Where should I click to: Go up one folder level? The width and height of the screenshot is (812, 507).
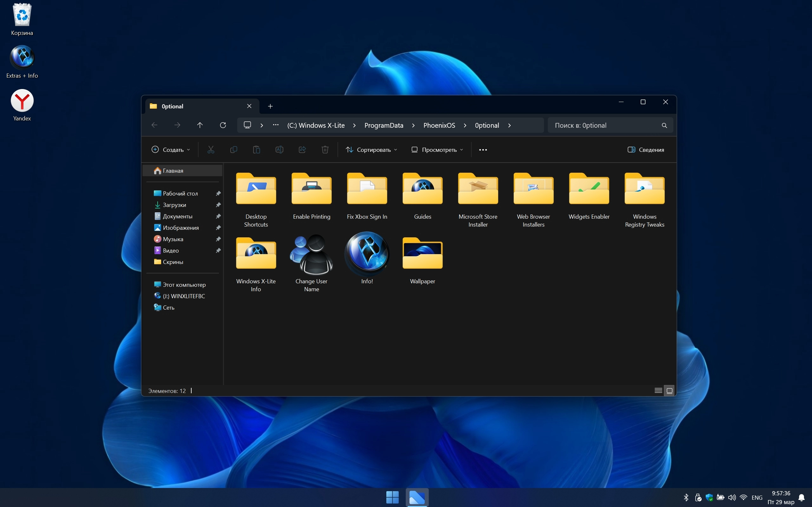click(x=200, y=125)
